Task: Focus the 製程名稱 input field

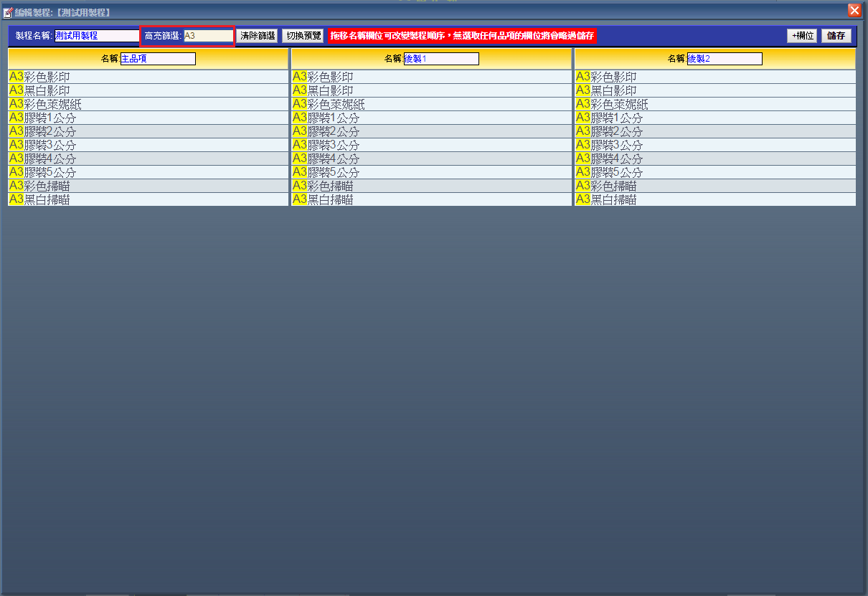Action: click(96, 35)
